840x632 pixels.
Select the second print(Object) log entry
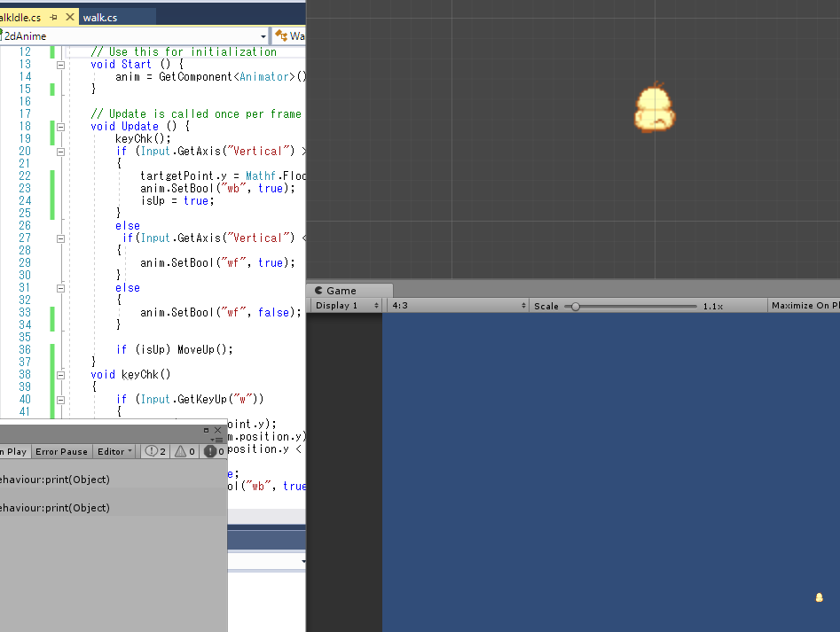(114, 508)
